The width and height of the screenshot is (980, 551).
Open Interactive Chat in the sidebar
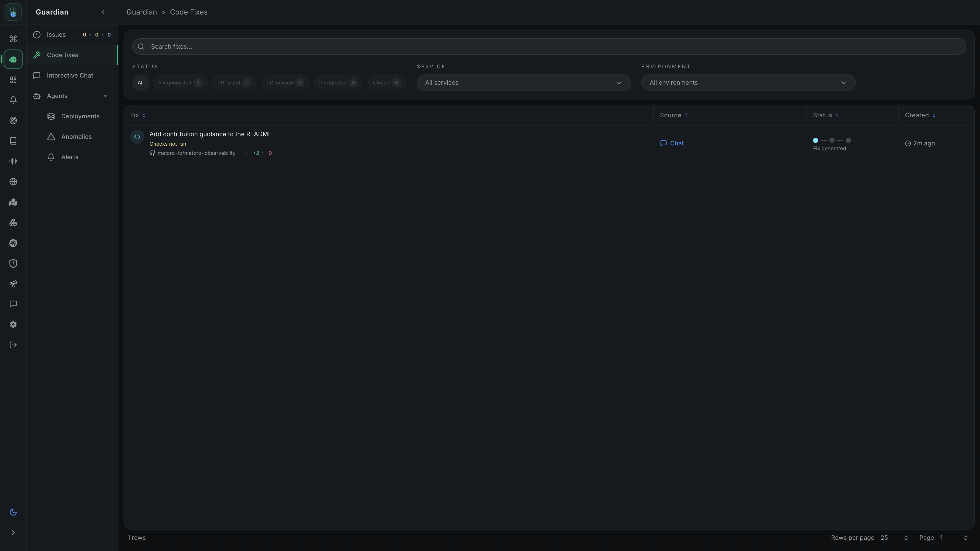click(x=72, y=75)
